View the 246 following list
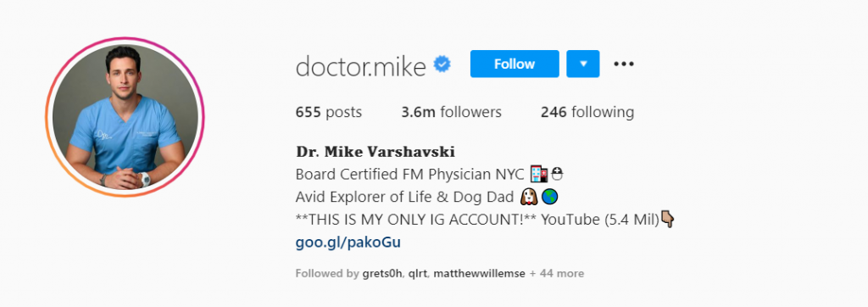Image resolution: width=868 pixels, height=307 pixels. click(x=587, y=113)
